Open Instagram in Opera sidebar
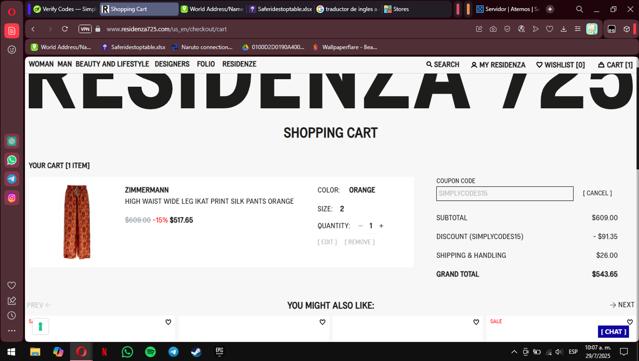Screen dimensions: 639x361 coord(12,198)
